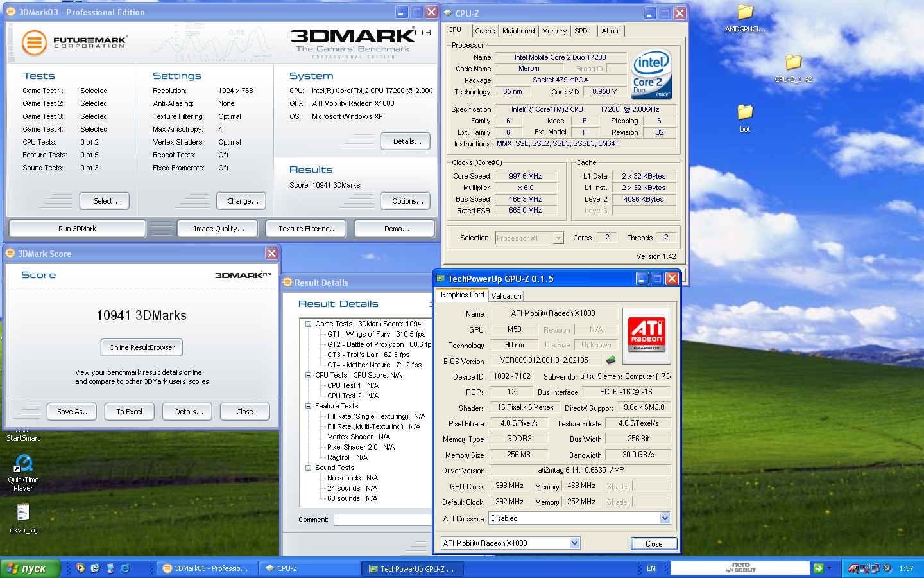Click the Select... button under Tests
Image resolution: width=924 pixels, height=578 pixels.
(x=105, y=201)
